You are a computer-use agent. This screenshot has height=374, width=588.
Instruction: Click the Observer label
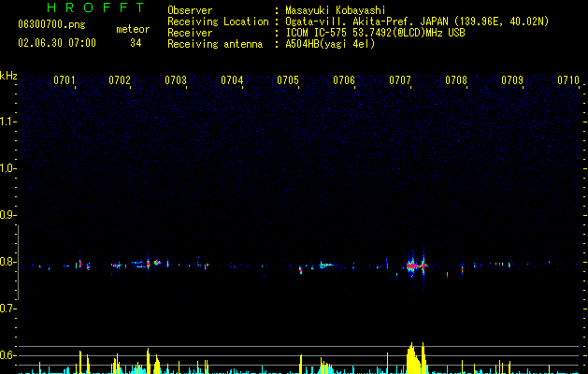[190, 10]
